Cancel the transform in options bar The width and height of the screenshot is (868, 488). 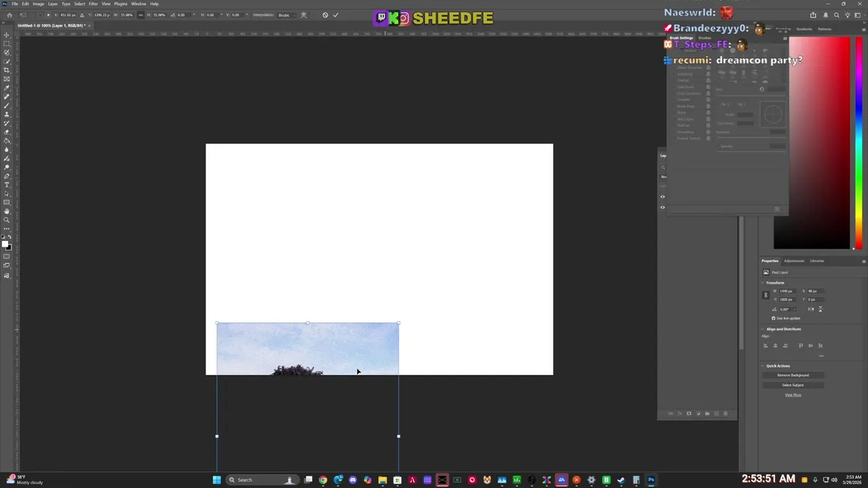tap(325, 15)
